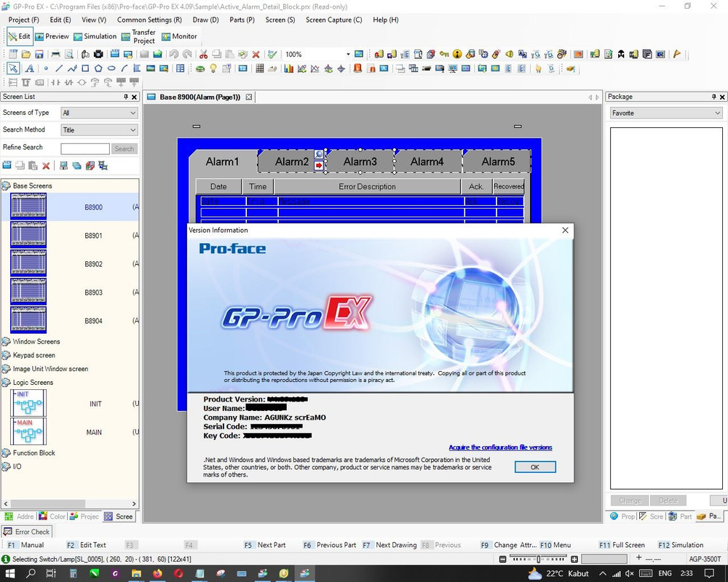The image size is (728, 582).
Task: Select the Arc drawing tool
Action: [124, 68]
